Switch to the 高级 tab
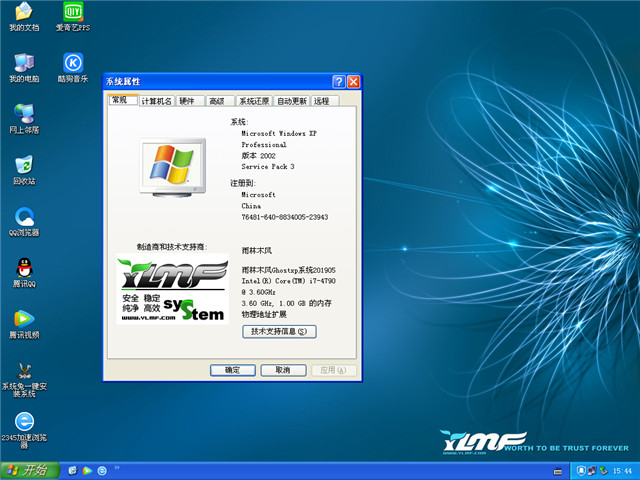The width and height of the screenshot is (640, 480). tap(220, 101)
